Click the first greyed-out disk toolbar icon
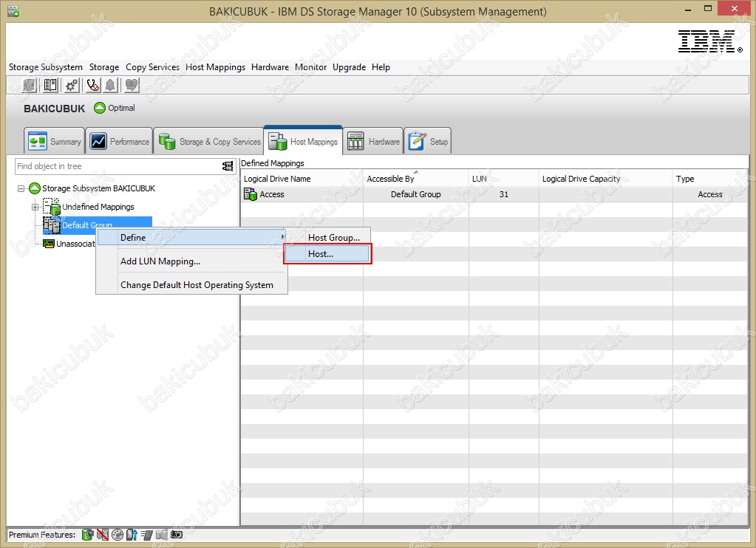 [30, 86]
